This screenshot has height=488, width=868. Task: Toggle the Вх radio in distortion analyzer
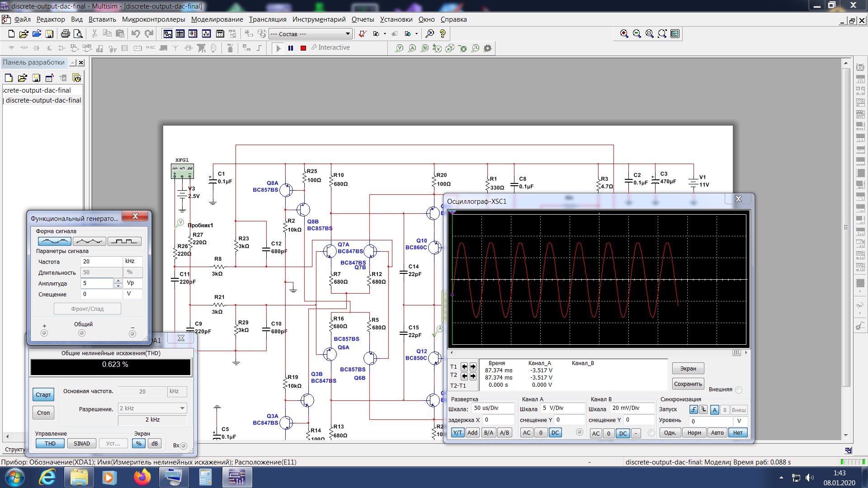coord(184,446)
